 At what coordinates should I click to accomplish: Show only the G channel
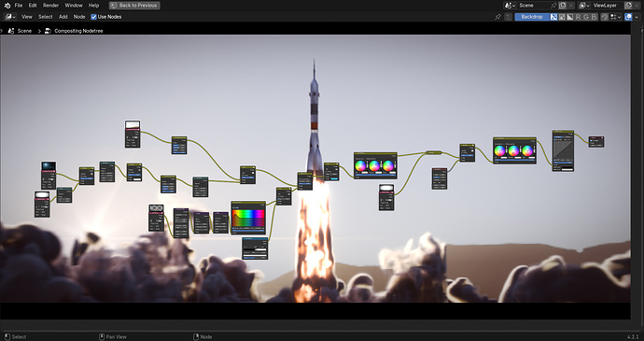[x=586, y=17]
